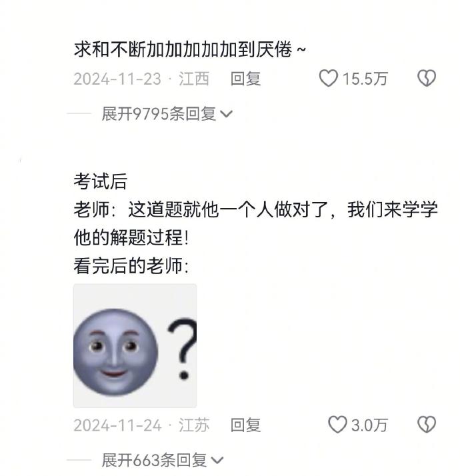Reply to the 2024-11-24 comment
This screenshot has height=476, width=460.
[x=245, y=425]
